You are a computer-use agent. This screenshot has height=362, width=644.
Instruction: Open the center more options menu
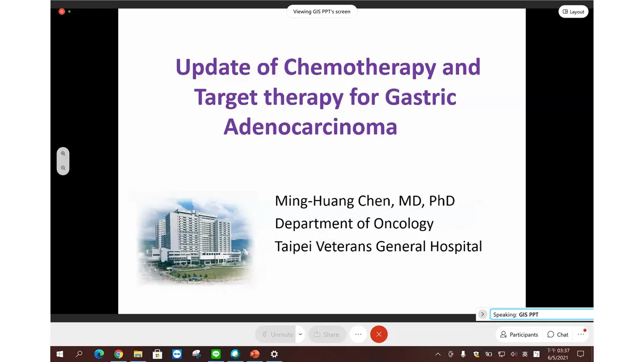click(358, 334)
